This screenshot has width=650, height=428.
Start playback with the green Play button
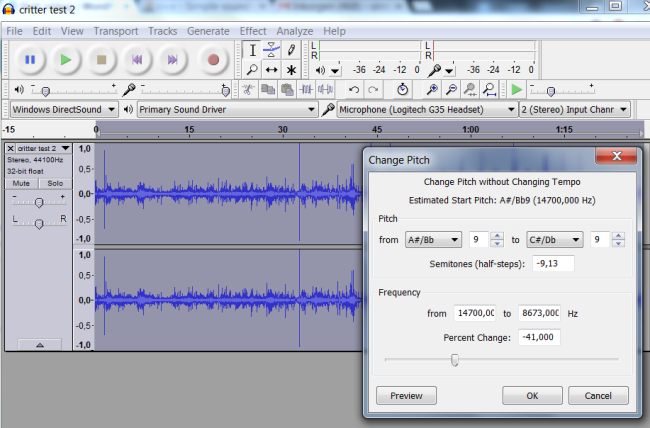(65, 60)
